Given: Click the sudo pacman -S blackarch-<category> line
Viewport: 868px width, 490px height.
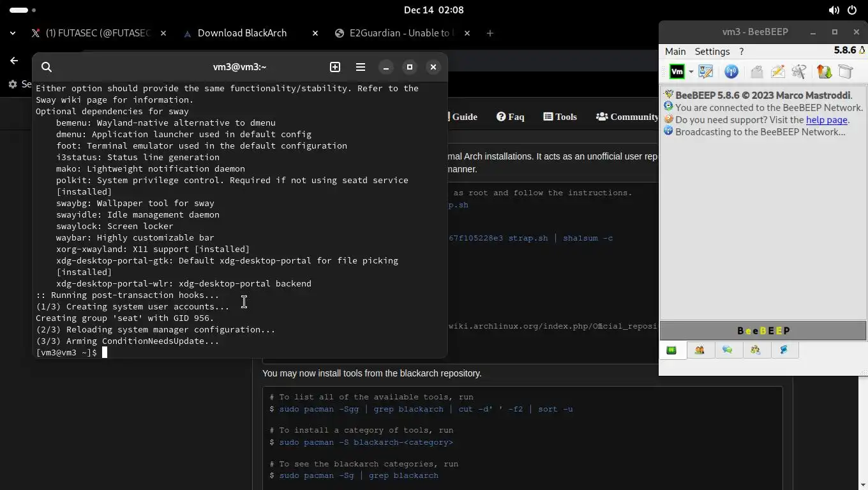Looking at the screenshot, I should click(366, 442).
